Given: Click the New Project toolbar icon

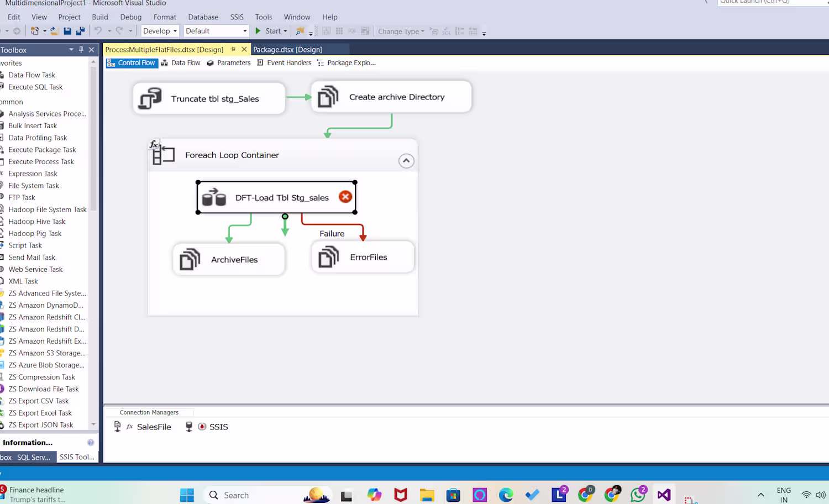Looking at the screenshot, I should click(x=35, y=31).
